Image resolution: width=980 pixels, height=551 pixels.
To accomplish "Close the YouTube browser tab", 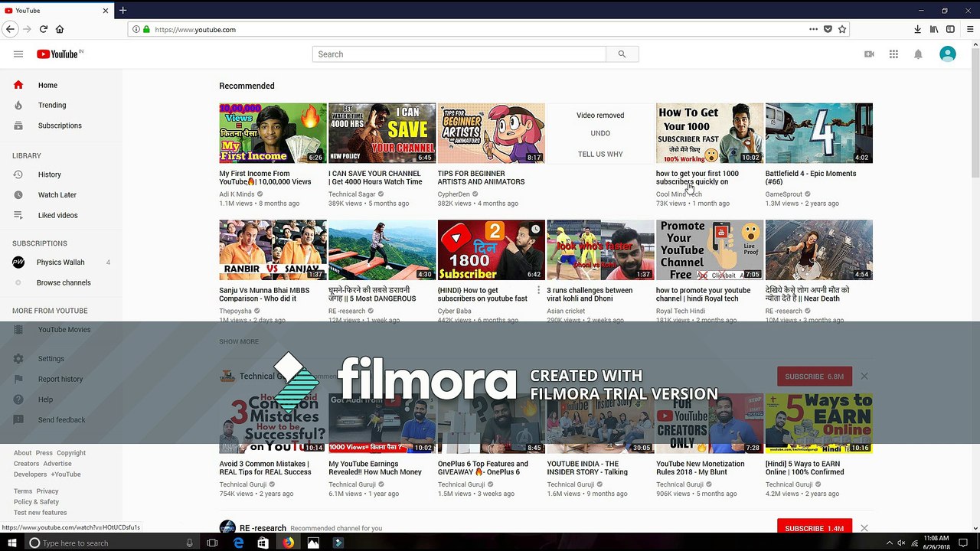I will [x=106, y=11].
